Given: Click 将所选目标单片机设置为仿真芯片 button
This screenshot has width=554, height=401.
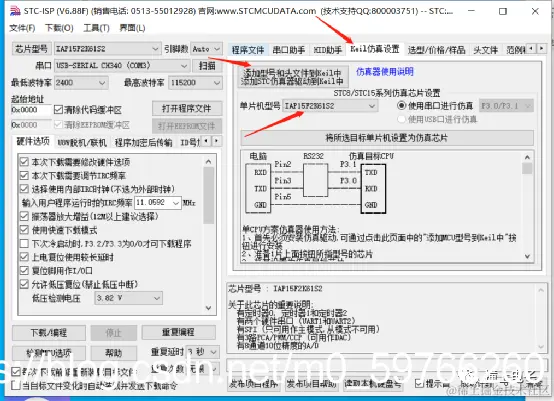Looking at the screenshot, I should [387, 138].
